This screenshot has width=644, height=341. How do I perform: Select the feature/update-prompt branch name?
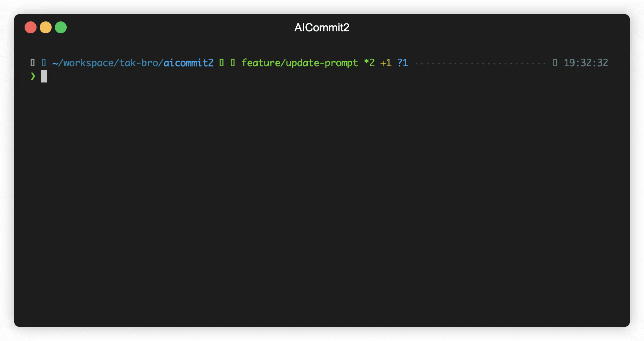coord(299,62)
